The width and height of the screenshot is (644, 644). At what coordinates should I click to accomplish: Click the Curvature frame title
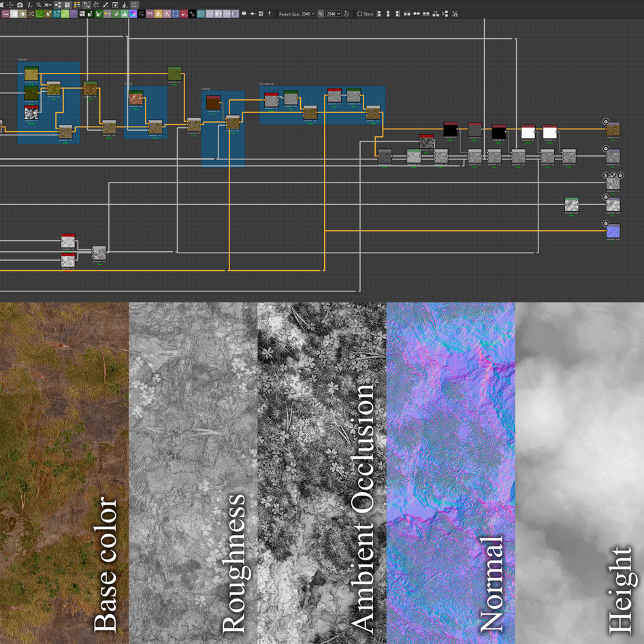(x=267, y=84)
